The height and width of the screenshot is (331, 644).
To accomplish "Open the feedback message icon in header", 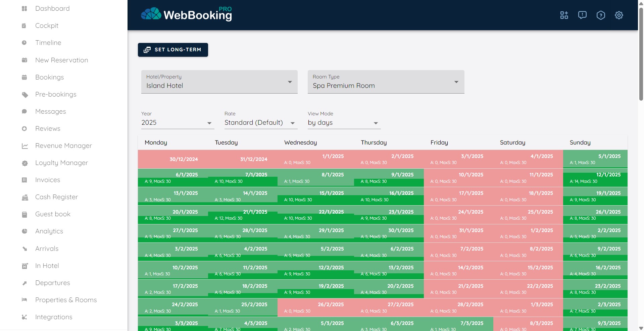I will tap(582, 15).
